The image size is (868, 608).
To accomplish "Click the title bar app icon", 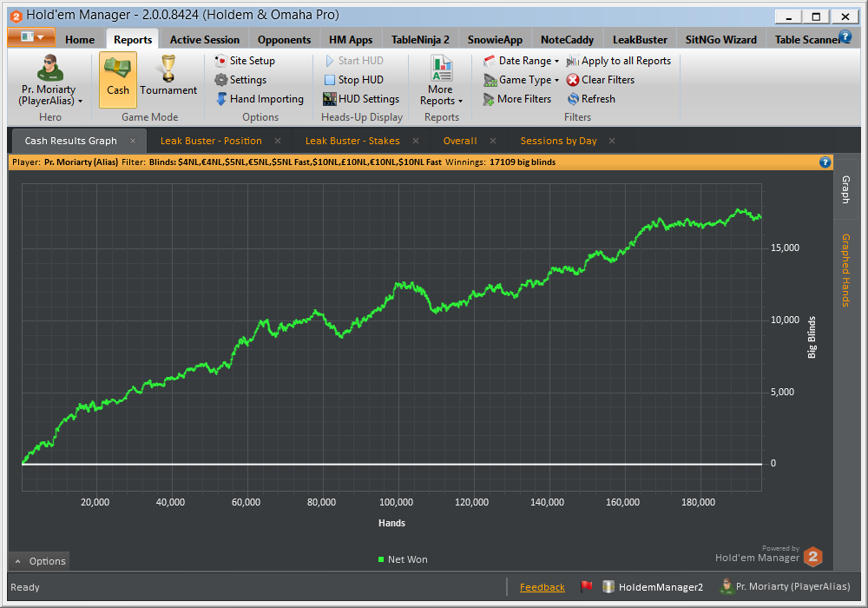I will click(x=16, y=16).
